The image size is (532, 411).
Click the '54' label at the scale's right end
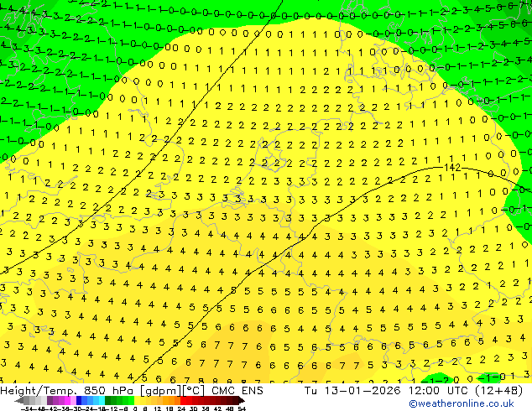click(242, 408)
